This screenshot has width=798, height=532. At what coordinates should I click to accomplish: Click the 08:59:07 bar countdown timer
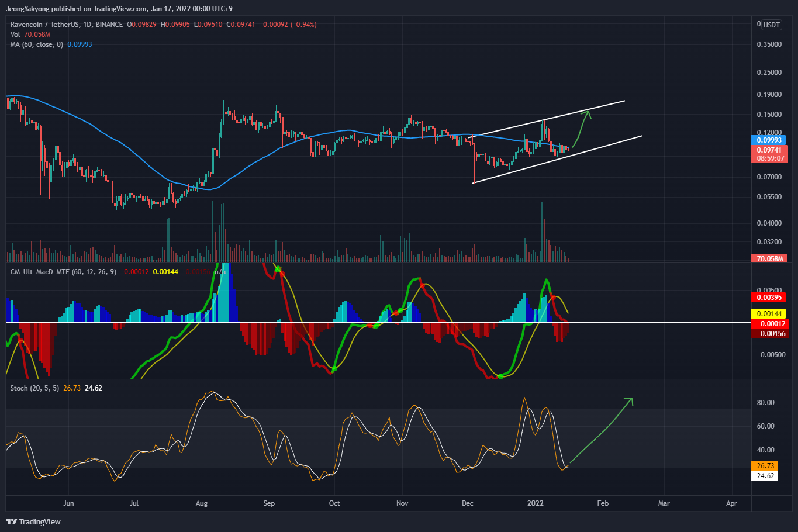pyautogui.click(x=769, y=158)
